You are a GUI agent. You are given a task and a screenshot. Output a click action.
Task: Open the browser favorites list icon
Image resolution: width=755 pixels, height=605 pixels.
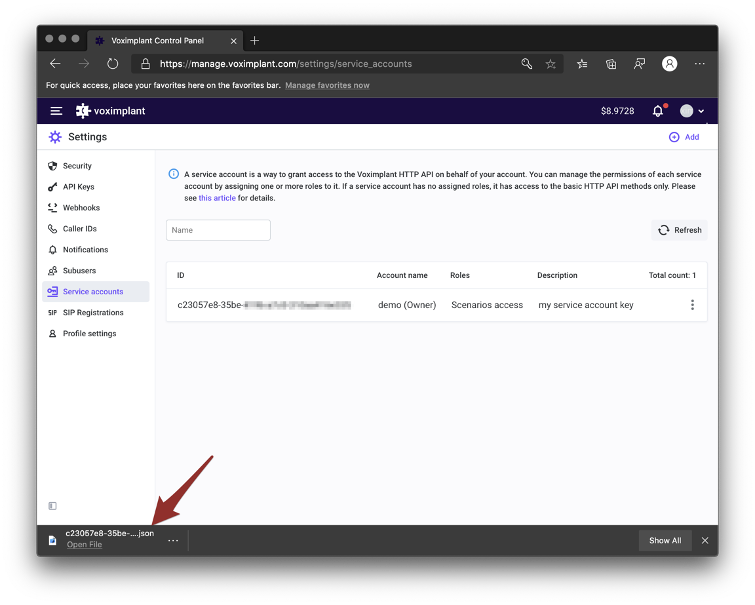(582, 64)
